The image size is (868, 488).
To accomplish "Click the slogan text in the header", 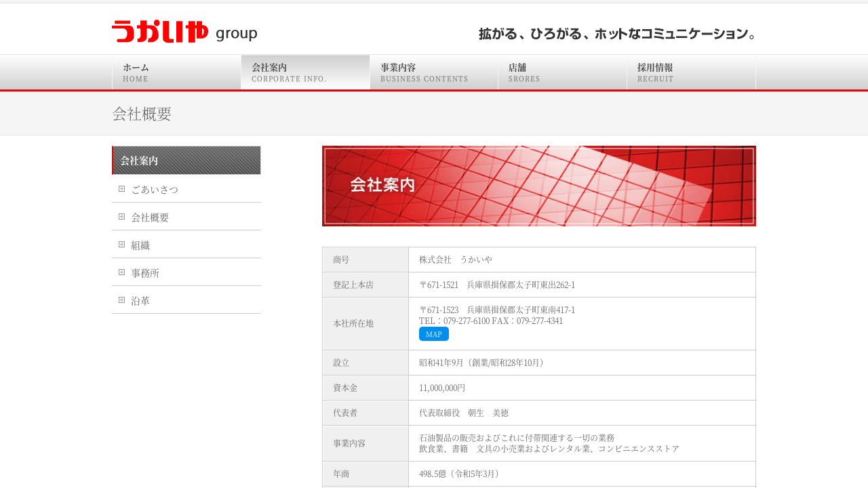I will 616,34.
